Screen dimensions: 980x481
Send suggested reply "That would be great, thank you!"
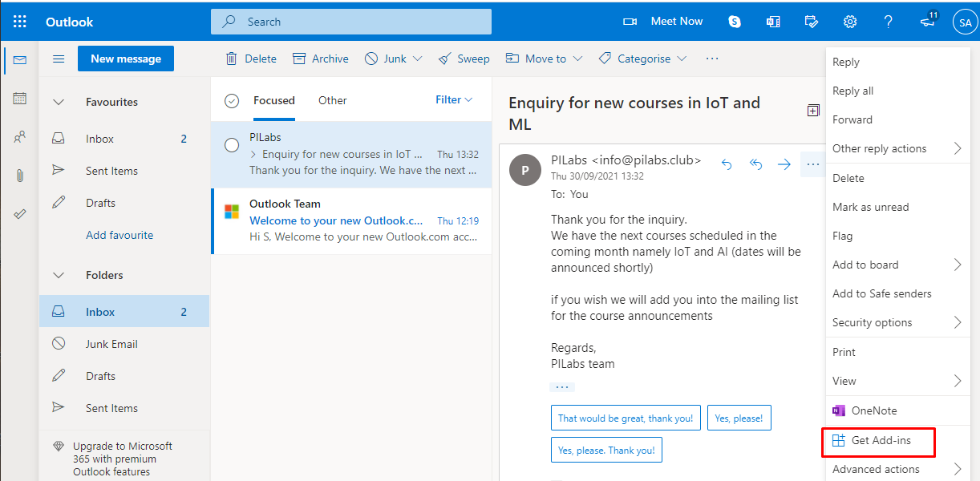point(626,418)
